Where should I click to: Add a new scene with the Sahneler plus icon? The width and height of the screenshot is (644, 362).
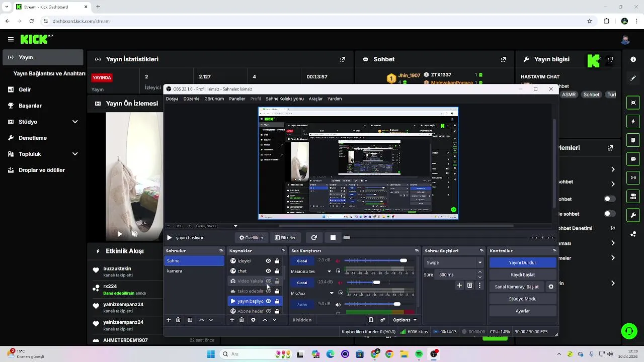pyautogui.click(x=169, y=320)
